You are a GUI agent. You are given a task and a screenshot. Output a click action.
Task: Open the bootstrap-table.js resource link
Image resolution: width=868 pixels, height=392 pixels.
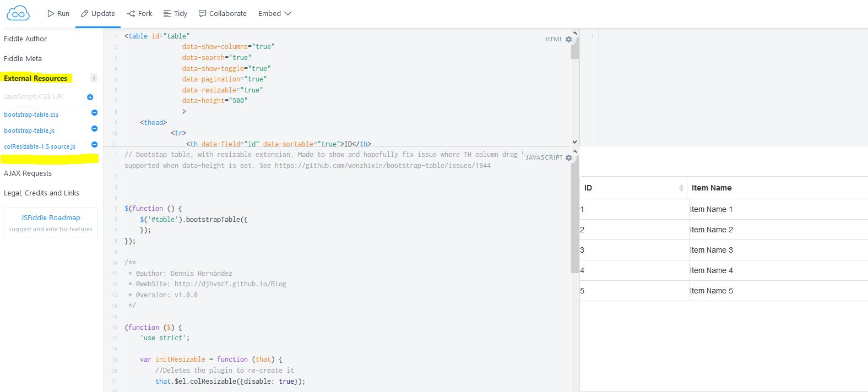point(29,130)
